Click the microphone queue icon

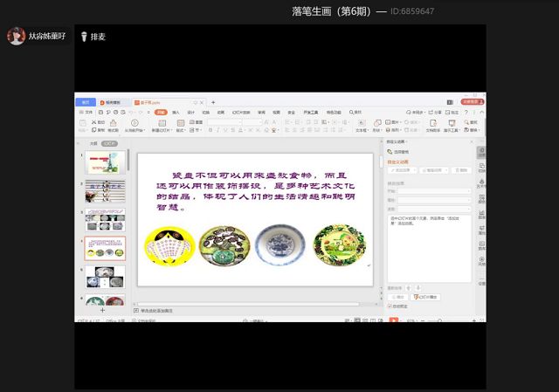(84, 37)
